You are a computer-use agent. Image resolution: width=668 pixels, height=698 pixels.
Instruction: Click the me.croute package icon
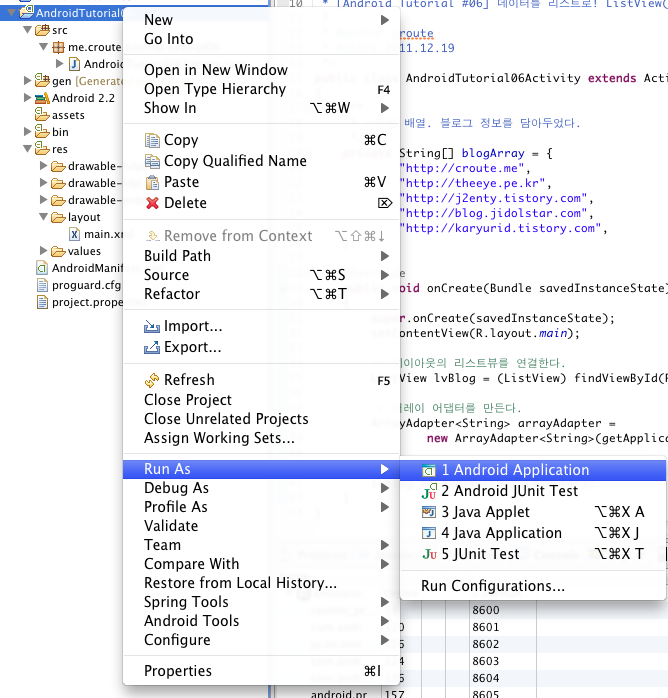[58, 47]
